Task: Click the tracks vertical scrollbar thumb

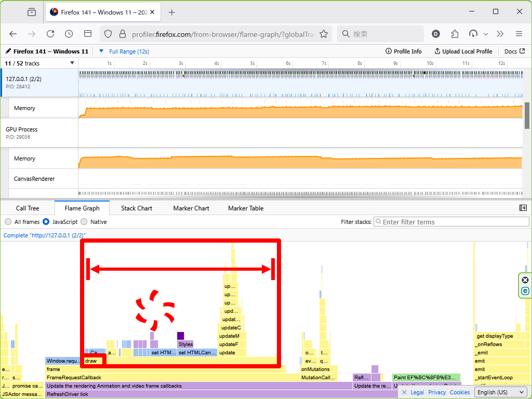Action: point(527,115)
